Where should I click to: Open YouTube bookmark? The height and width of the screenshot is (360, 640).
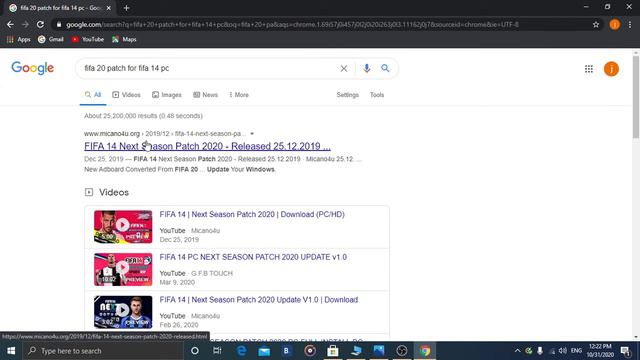[x=88, y=39]
